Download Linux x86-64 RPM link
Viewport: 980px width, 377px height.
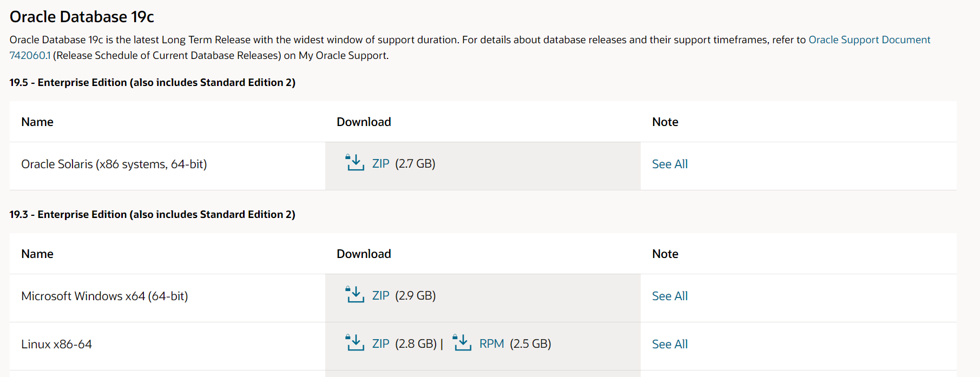492,343
